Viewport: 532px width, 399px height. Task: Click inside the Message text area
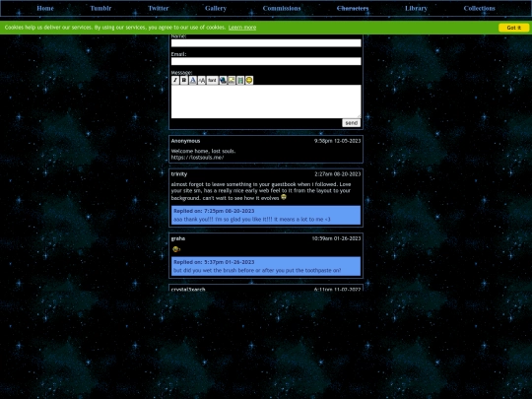tap(266, 101)
